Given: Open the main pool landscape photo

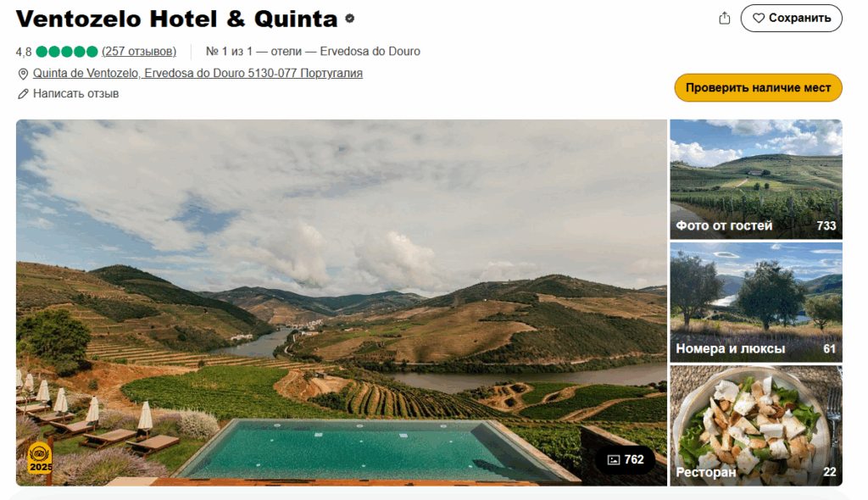Looking at the screenshot, I should click(342, 303).
